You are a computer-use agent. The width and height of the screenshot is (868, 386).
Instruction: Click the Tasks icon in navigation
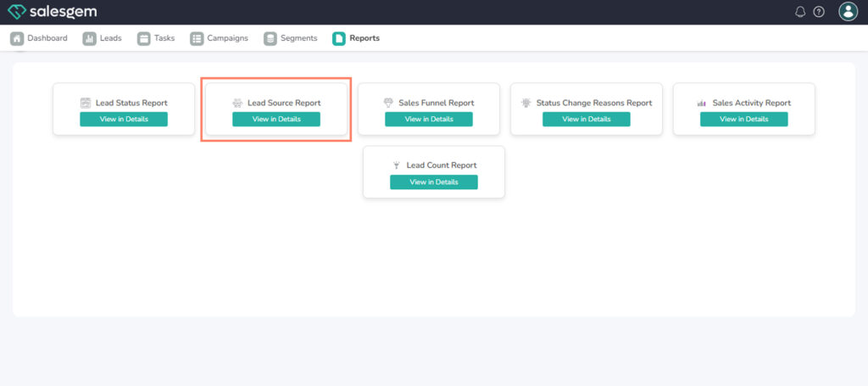coord(144,38)
